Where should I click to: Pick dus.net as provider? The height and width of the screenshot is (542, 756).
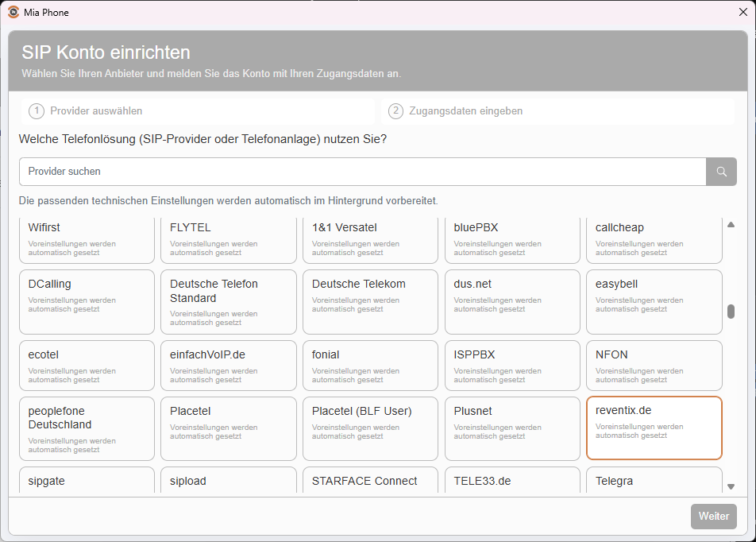click(512, 302)
